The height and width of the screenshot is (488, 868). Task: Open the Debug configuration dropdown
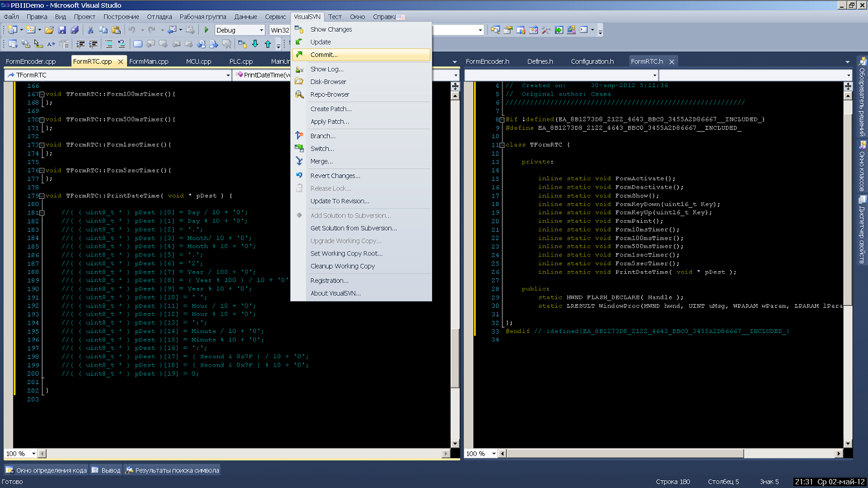coord(261,30)
